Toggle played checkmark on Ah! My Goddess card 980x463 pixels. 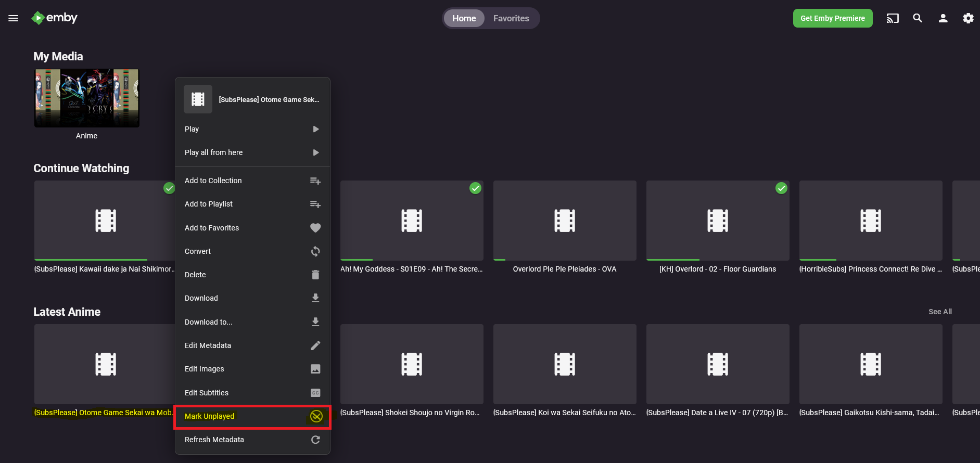tap(475, 188)
